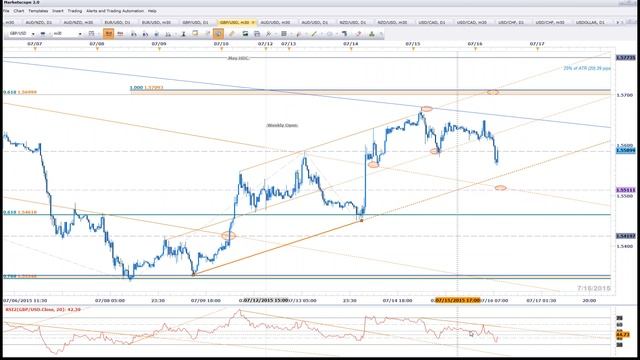Click the chart snapshot image icon

[245, 34]
